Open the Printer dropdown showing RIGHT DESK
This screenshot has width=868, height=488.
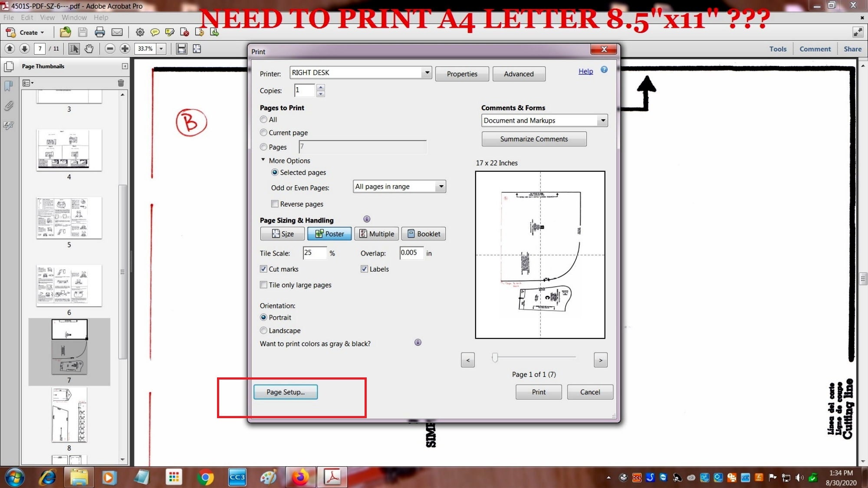(x=361, y=72)
